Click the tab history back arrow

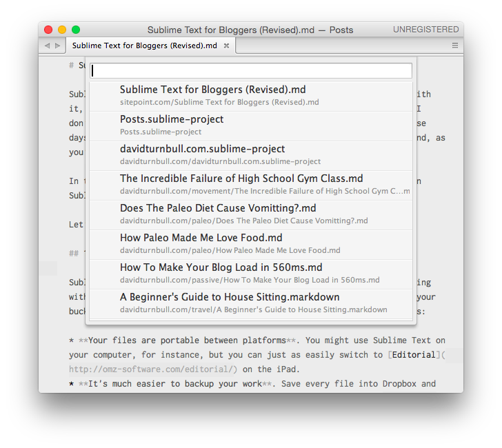47,45
